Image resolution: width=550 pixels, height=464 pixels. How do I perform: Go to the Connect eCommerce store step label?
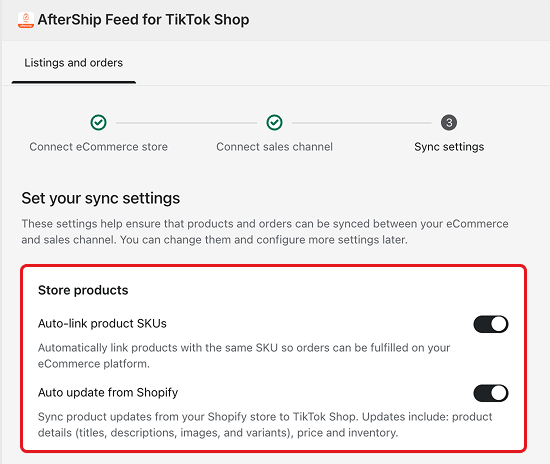[99, 147]
